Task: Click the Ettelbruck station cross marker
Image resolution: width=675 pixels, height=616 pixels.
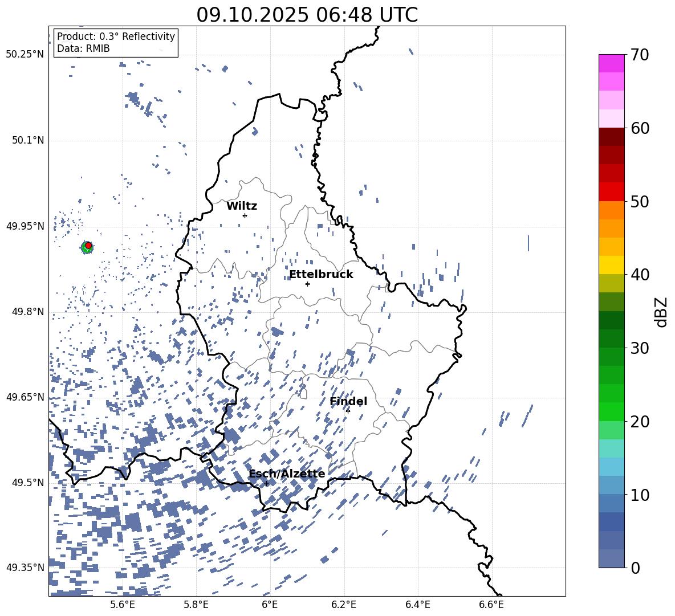Action: point(307,284)
